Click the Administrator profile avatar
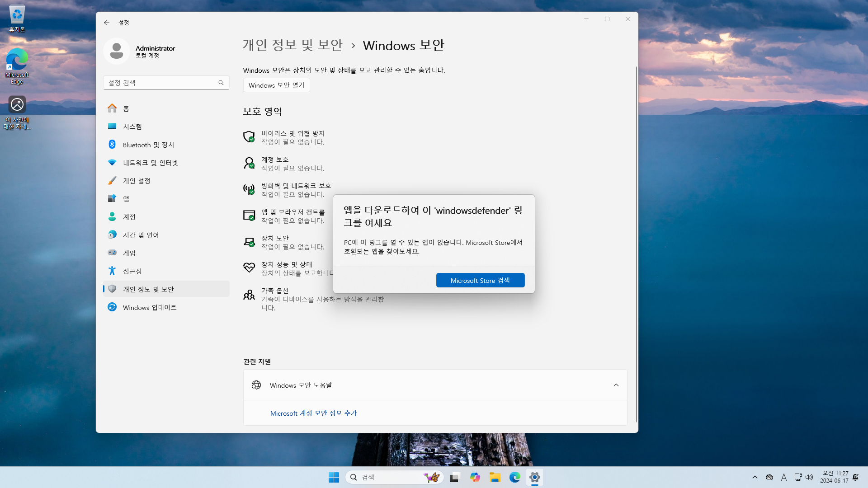868x488 pixels. pos(117,51)
